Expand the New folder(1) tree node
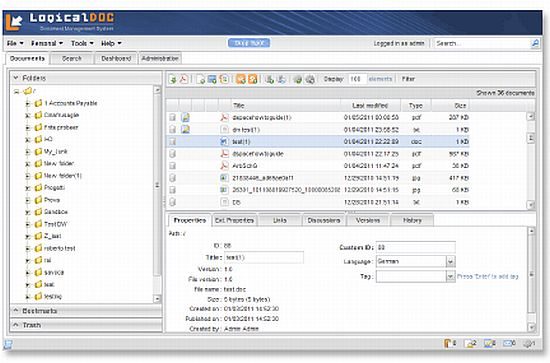550x363 pixels. pyautogui.click(x=28, y=176)
